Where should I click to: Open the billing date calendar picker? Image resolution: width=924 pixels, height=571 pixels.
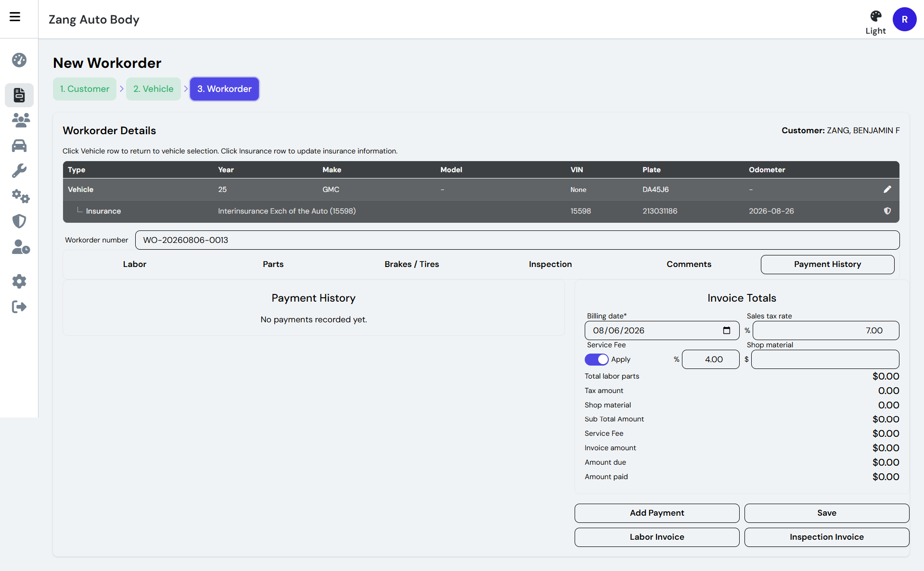(x=727, y=330)
